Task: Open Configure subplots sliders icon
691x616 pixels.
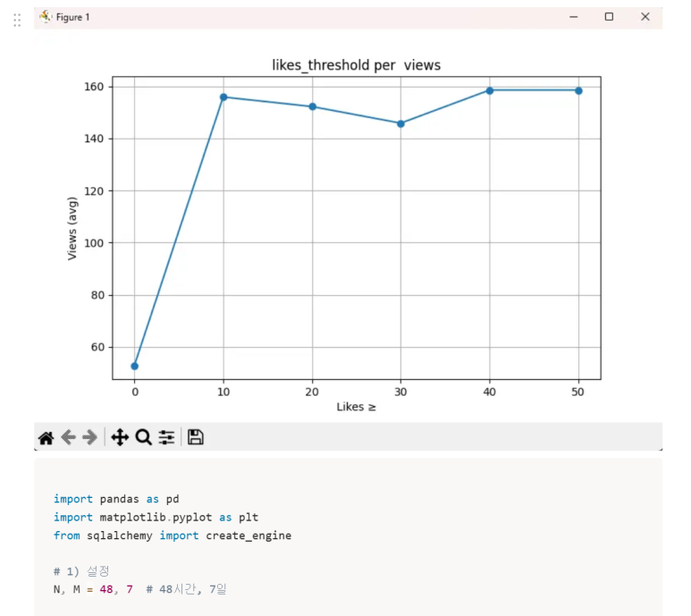Action: [x=166, y=437]
